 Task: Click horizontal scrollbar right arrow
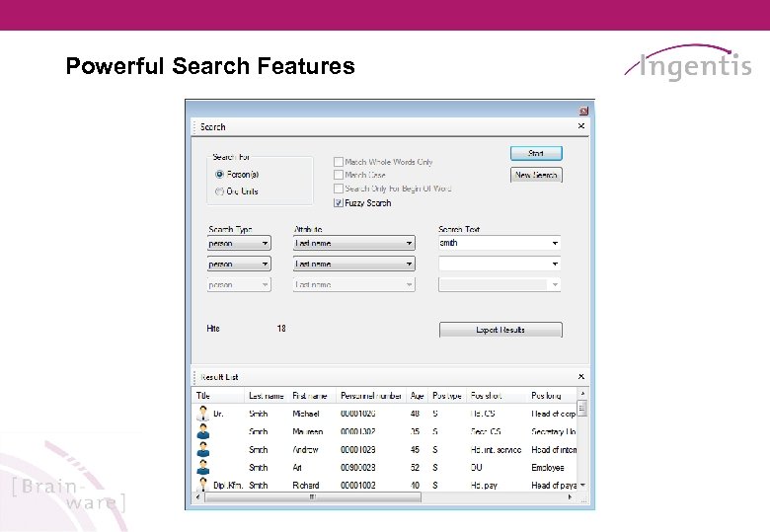[x=571, y=497]
